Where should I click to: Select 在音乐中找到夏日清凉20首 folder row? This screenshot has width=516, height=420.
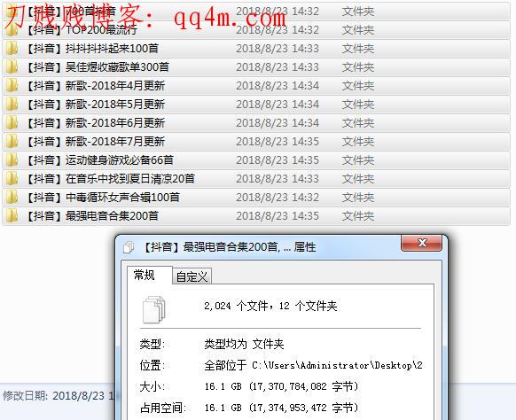pyautogui.click(x=256, y=179)
